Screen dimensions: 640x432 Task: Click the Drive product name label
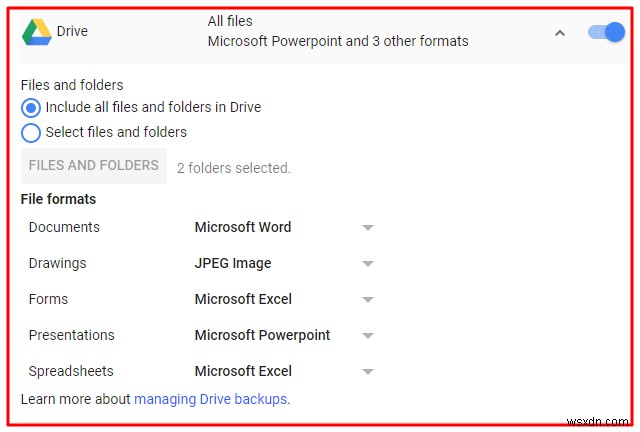pyautogui.click(x=72, y=31)
